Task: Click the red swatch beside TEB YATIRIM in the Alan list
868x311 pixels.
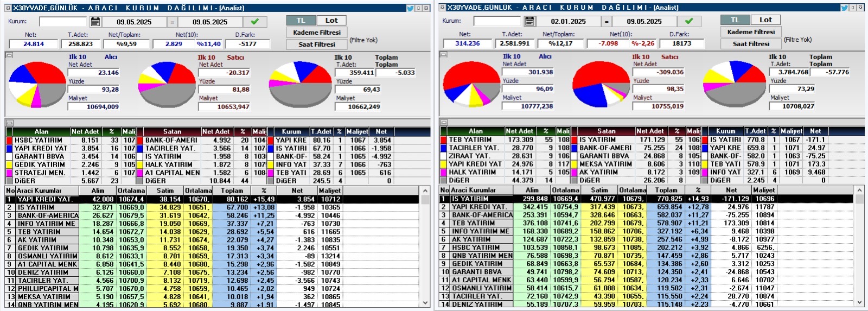Action: click(443, 139)
